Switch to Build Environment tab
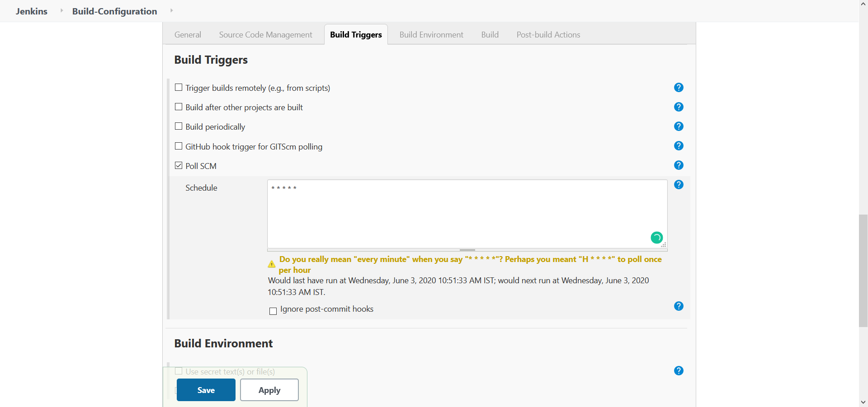Screen dimensions: 868x407 pyautogui.click(x=431, y=35)
